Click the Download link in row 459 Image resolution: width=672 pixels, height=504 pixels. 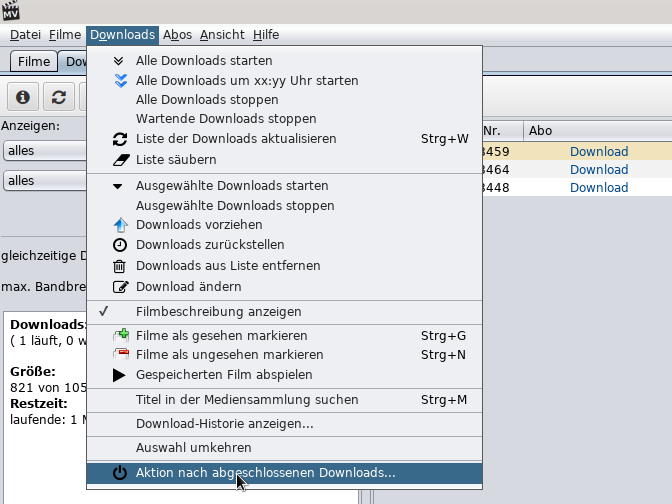point(599,151)
